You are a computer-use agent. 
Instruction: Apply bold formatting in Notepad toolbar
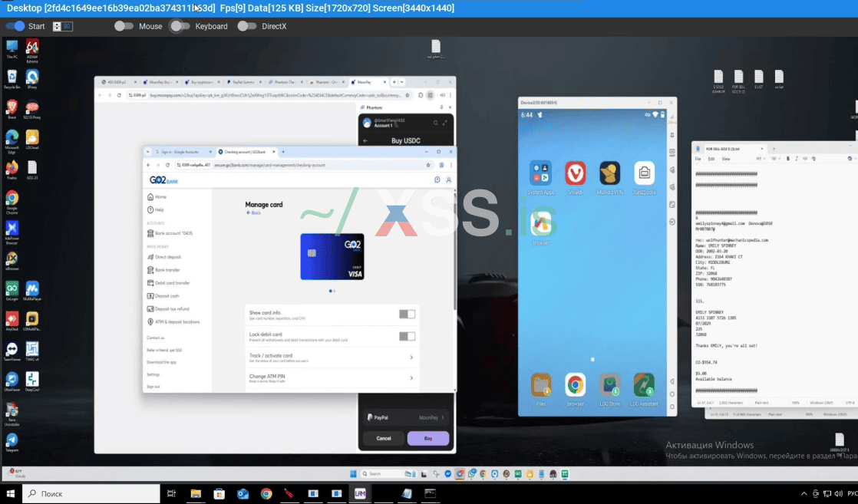[x=788, y=159]
